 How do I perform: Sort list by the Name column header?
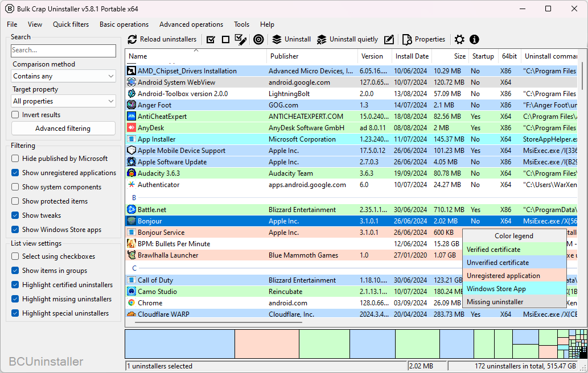(138, 56)
